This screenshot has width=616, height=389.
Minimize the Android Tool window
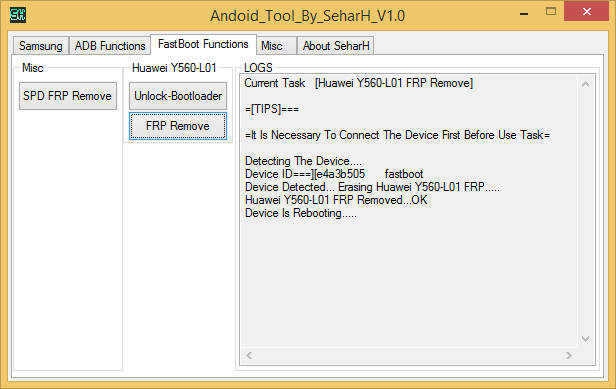click(524, 14)
